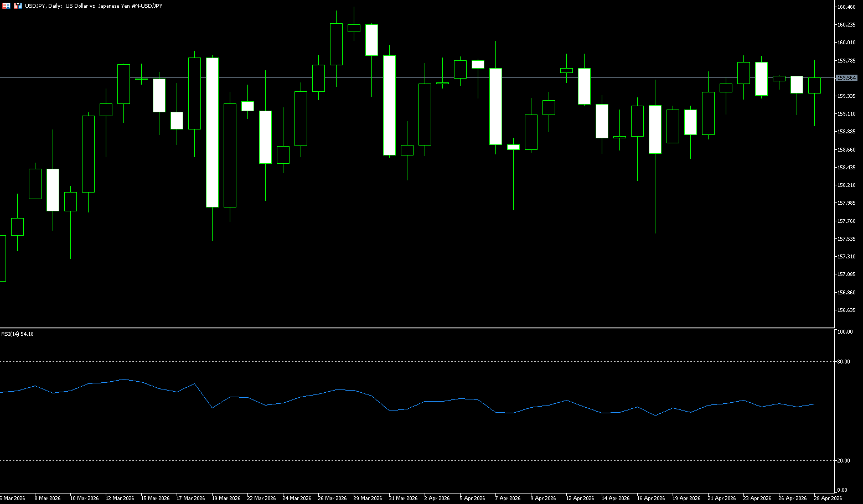Click the 0.00 RSI scale label
This screenshot has height=504, width=863.
pos(842,490)
